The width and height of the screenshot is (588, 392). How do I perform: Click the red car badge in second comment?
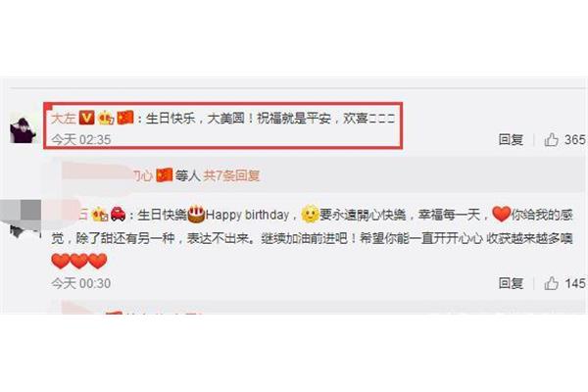click(119, 215)
